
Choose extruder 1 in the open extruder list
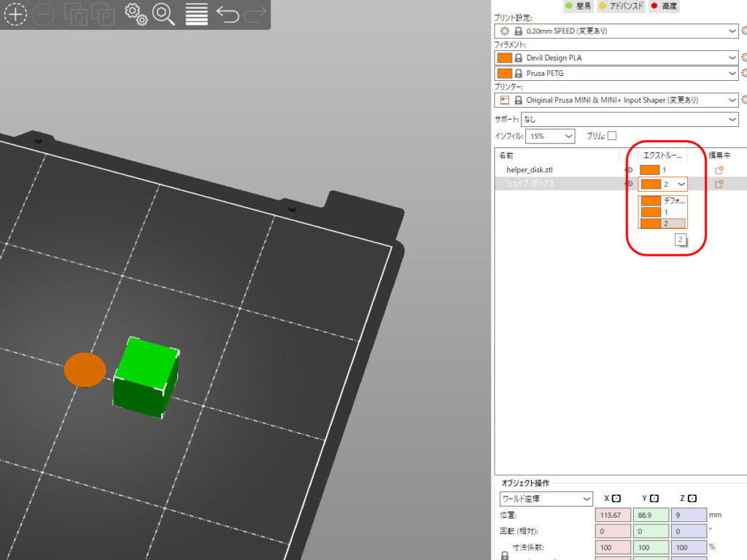(662, 212)
